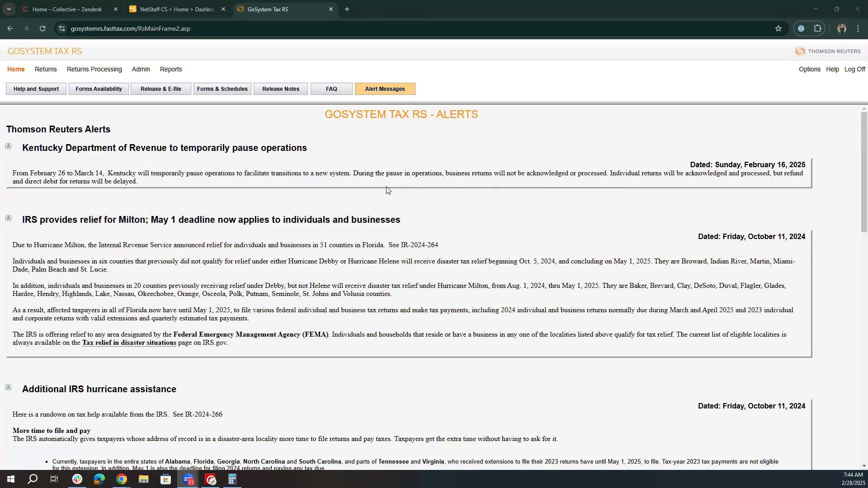The height and width of the screenshot is (488, 868).
Task: Click the Forms Availability button
Action: 99,89
